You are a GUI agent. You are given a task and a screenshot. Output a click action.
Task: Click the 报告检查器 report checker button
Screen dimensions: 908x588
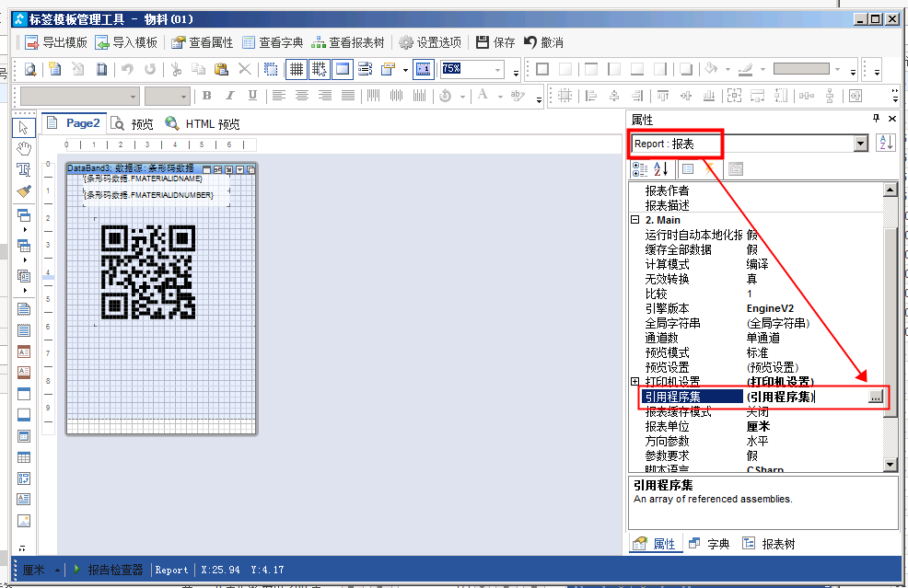[x=109, y=570]
